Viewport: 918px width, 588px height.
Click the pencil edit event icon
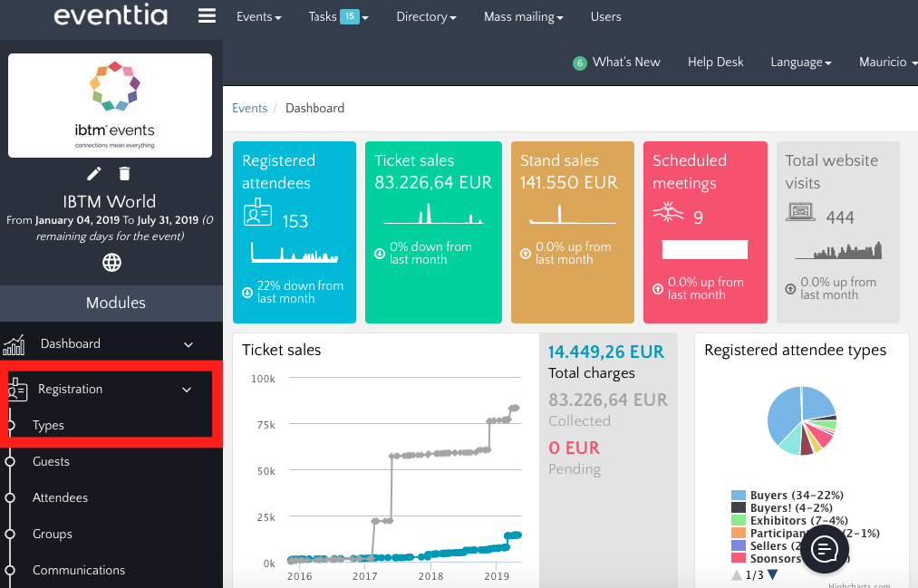click(94, 174)
